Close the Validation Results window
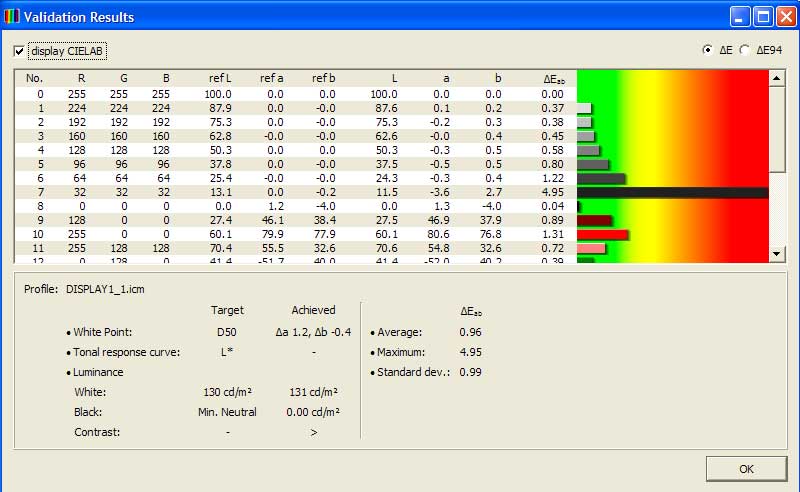This screenshot has height=492, width=800. [x=786, y=17]
